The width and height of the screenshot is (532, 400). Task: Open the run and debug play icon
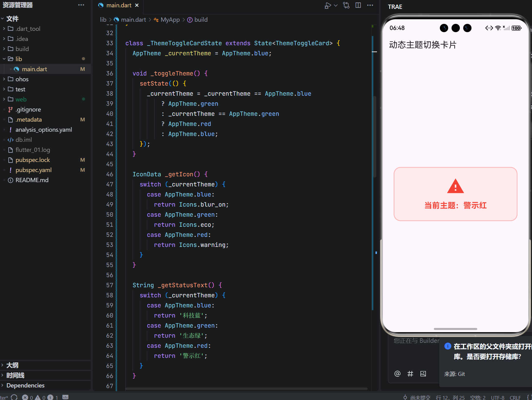coord(328,6)
